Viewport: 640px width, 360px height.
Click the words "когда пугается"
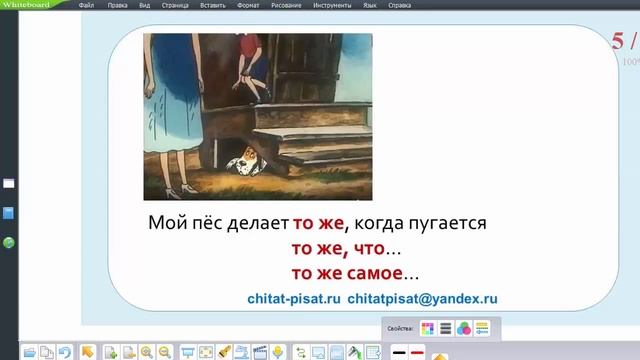click(x=420, y=223)
